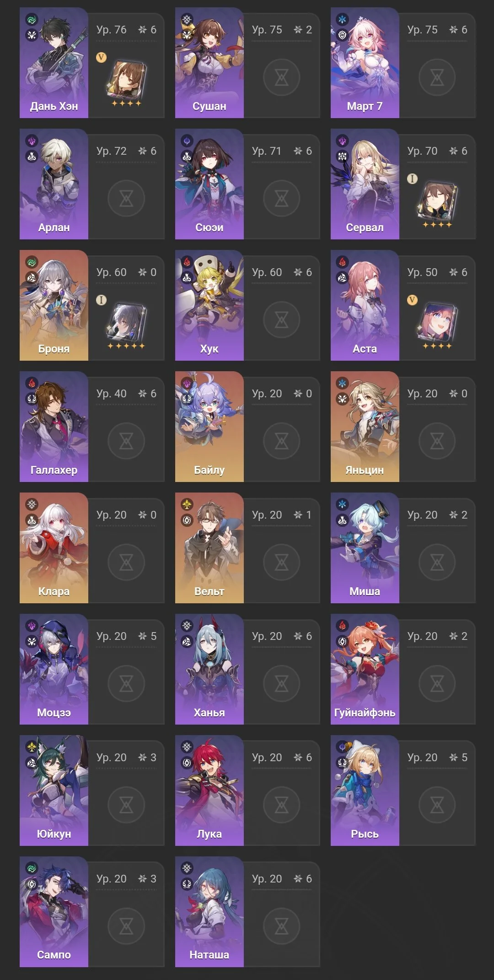
Task: Click the empty light cone slot beside Наташа
Action: click(281, 926)
